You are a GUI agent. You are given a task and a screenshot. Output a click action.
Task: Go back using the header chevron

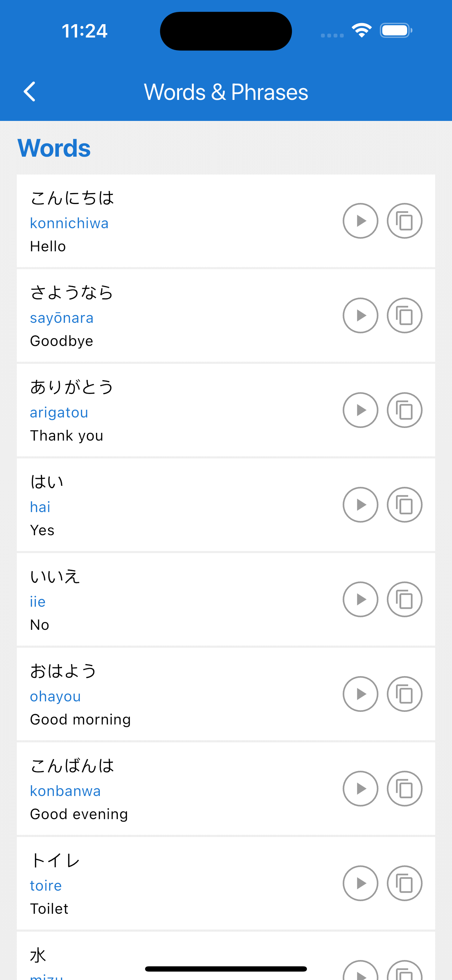[30, 92]
